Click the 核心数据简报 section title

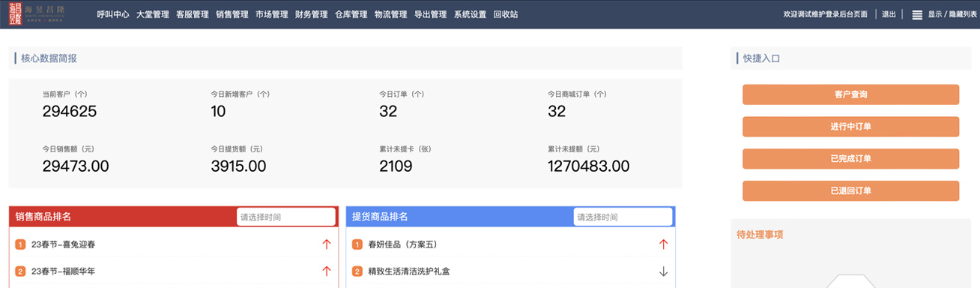tap(49, 58)
